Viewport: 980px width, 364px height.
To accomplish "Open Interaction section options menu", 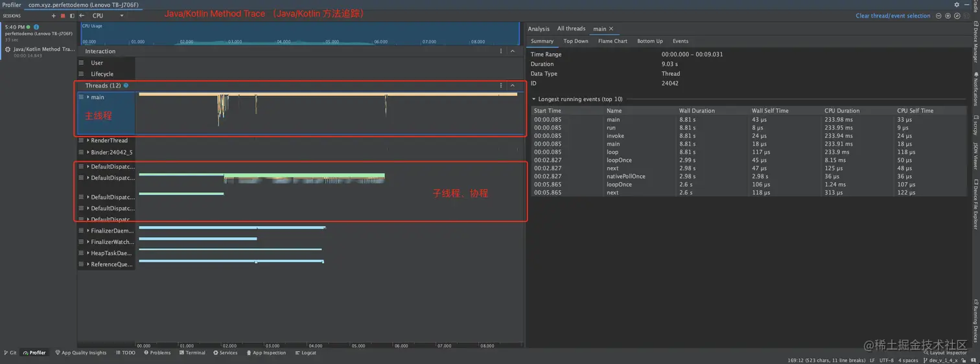I will click(501, 51).
